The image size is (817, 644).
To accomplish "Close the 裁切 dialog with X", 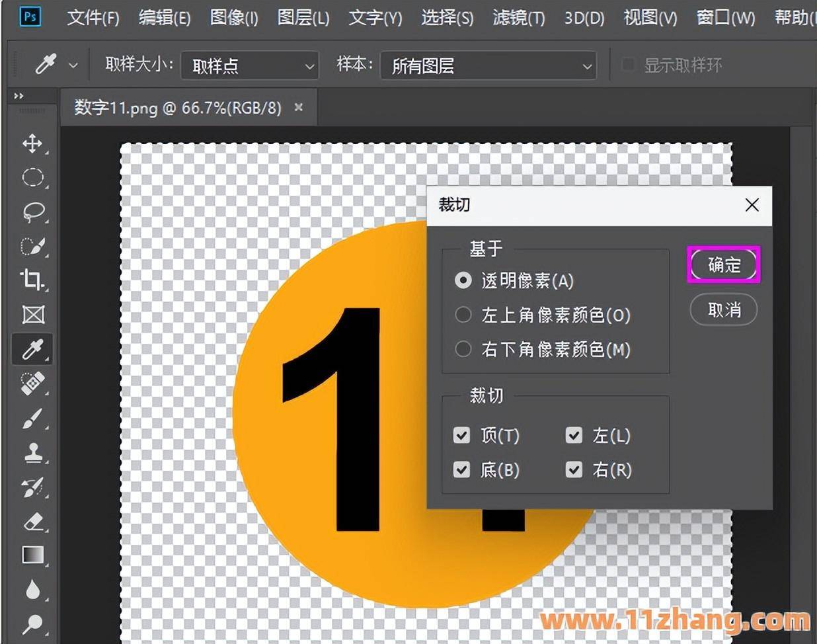I will tap(752, 205).
